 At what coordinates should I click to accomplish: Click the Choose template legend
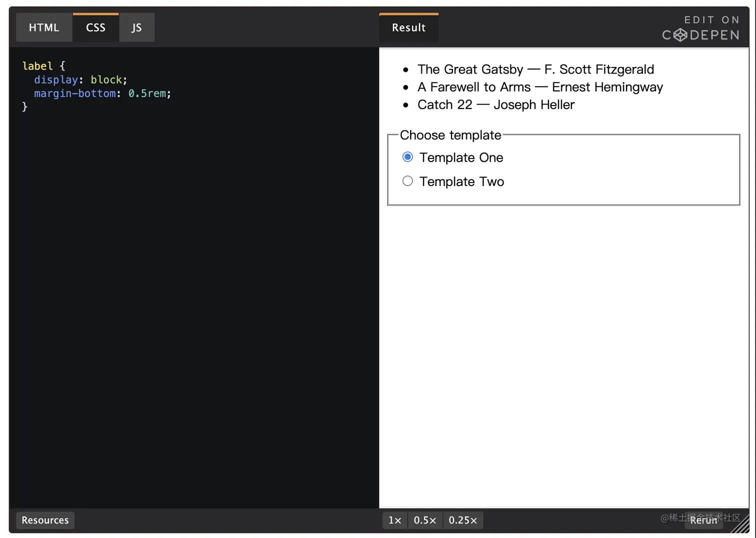[450, 135]
